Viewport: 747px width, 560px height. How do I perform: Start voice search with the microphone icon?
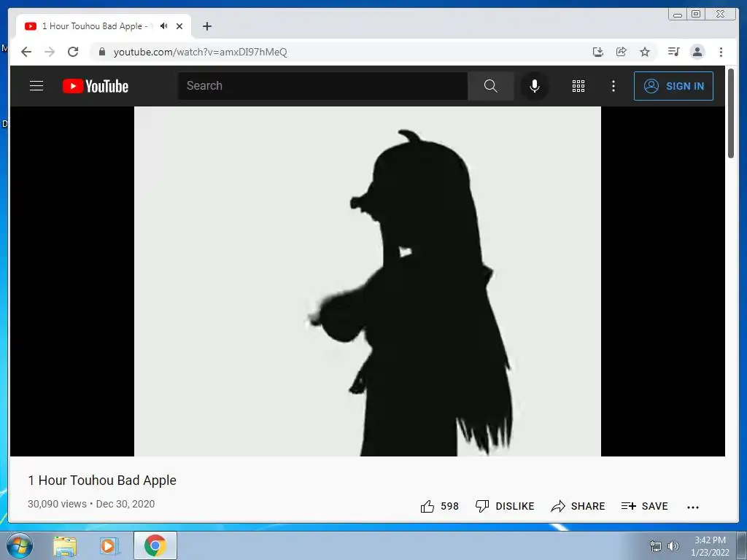tap(535, 86)
